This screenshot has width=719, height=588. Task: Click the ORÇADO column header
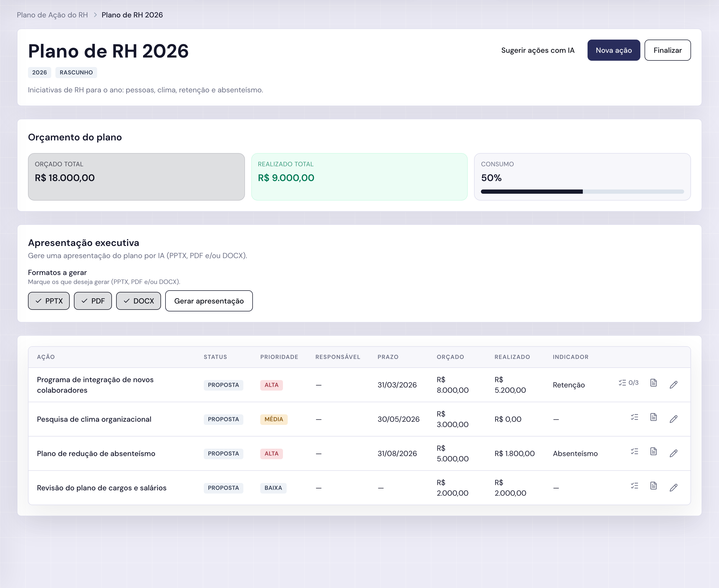pos(450,357)
